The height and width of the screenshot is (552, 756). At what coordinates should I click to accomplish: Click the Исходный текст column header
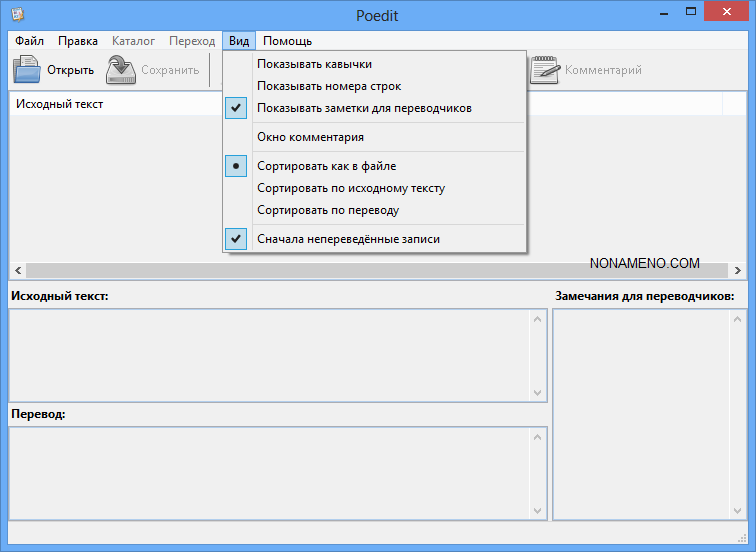pos(60,104)
